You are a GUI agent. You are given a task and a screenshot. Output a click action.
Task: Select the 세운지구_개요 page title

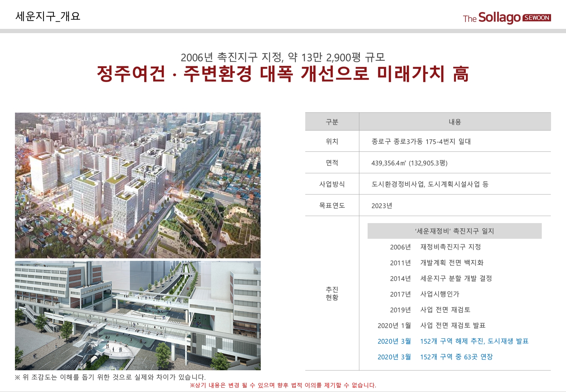(48, 16)
